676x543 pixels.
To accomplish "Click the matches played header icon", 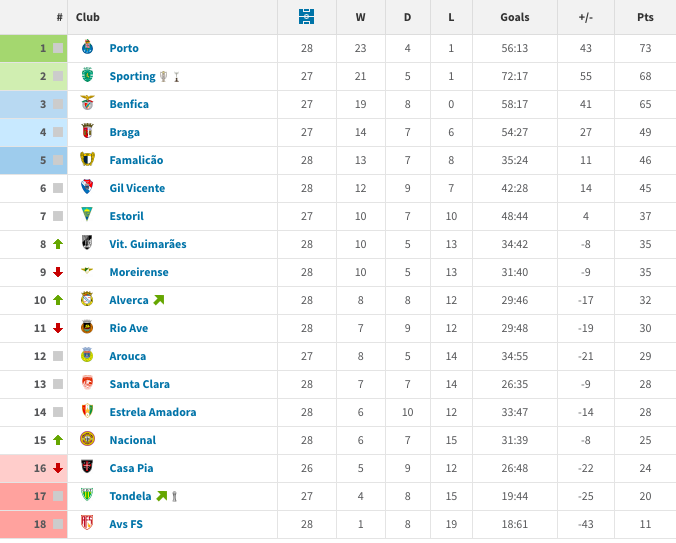I will 307,17.
